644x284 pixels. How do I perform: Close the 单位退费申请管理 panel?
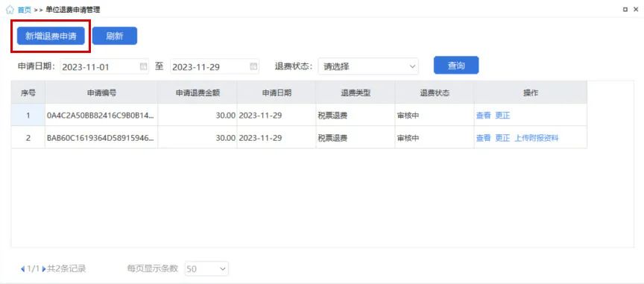[x=637, y=10]
